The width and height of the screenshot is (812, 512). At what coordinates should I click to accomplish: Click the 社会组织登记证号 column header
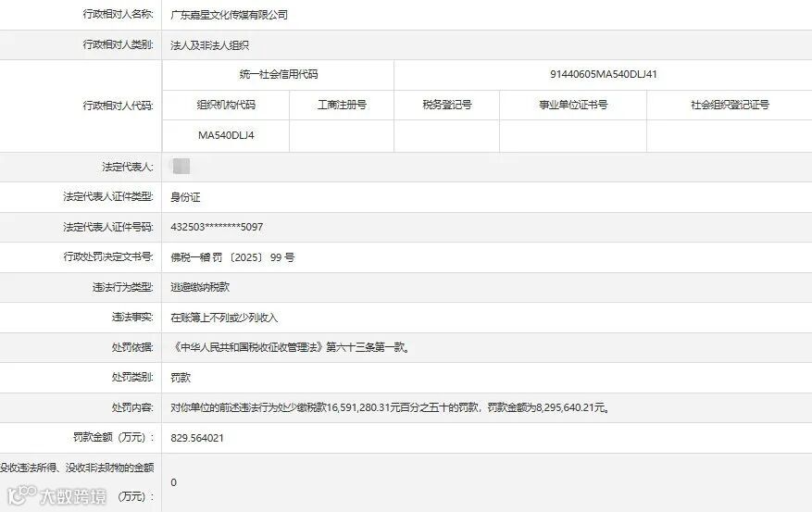tap(730, 106)
